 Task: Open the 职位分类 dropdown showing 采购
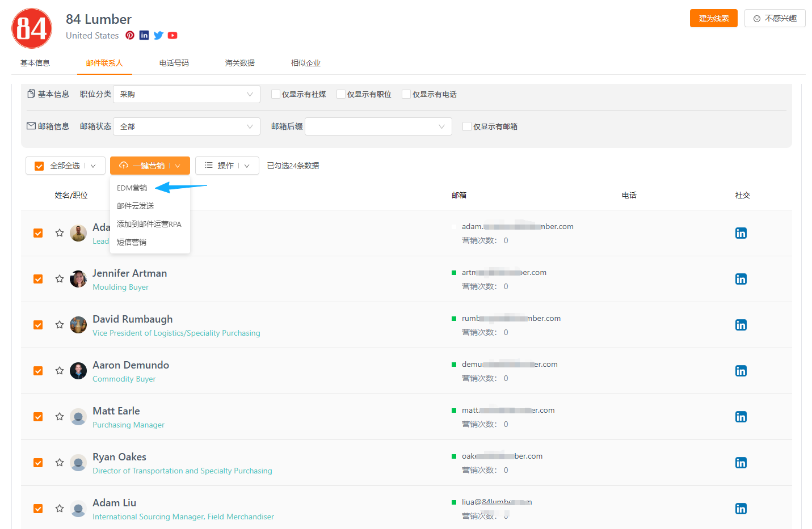coord(187,94)
